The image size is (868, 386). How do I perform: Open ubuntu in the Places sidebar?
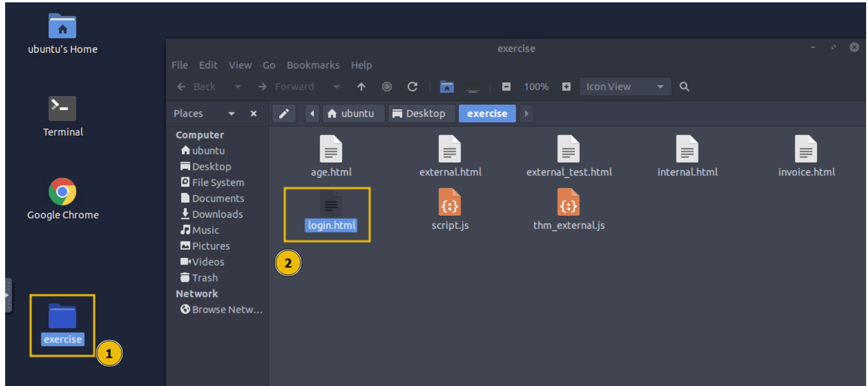[x=203, y=151]
